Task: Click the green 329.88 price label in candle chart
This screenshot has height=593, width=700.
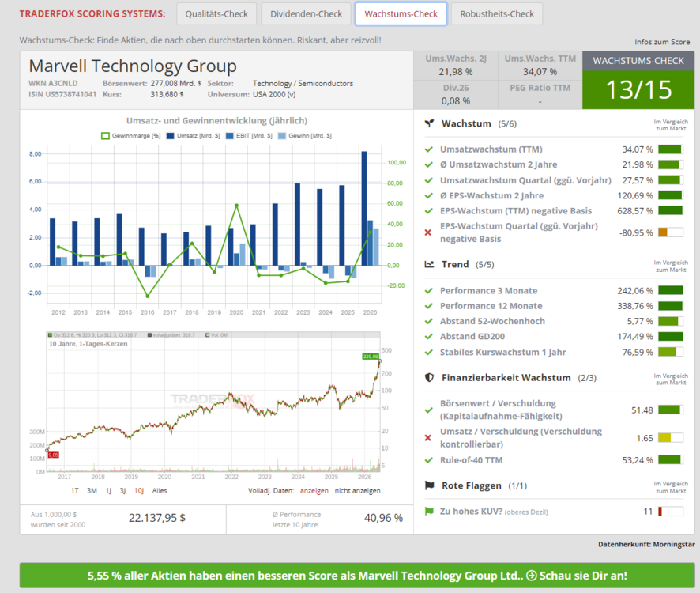Action: (371, 357)
